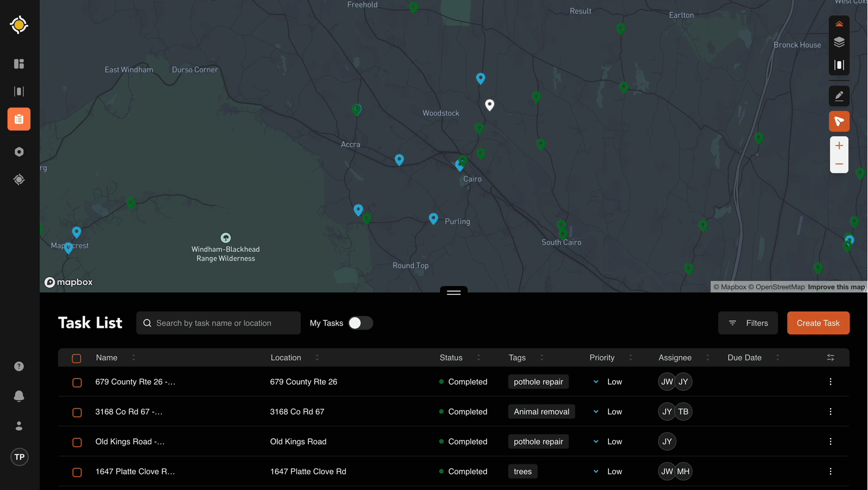The height and width of the screenshot is (490, 868).
Task: Check the box for 679 County Rte 26 task
Action: tap(77, 382)
